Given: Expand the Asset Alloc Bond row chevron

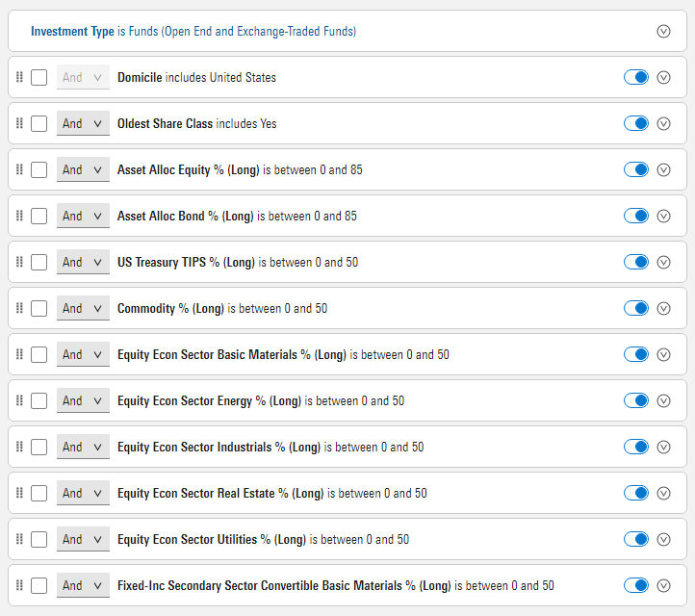Looking at the screenshot, I should 663,216.
